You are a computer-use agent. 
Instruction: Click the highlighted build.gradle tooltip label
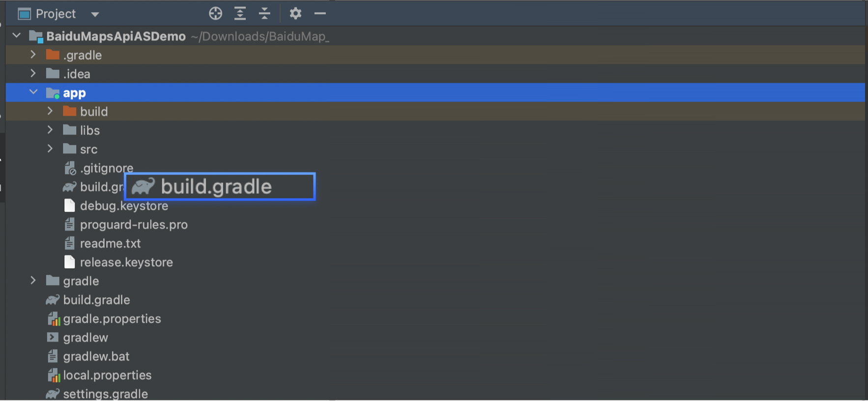pos(216,187)
